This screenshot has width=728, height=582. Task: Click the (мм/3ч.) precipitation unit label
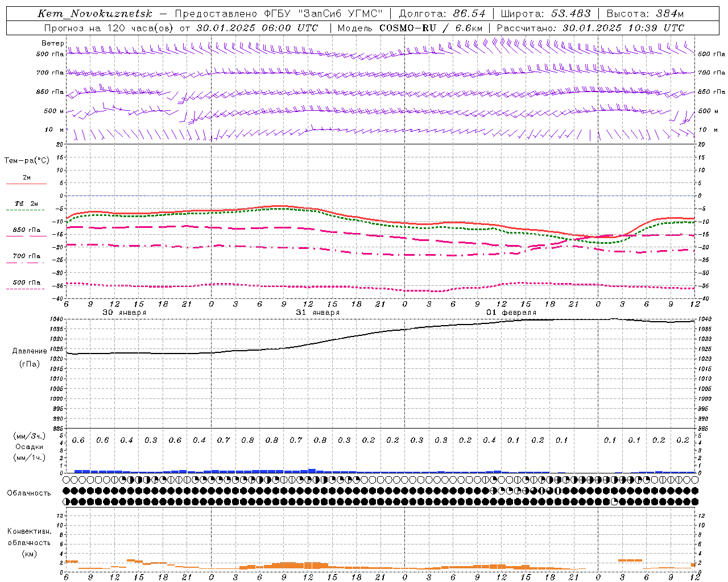click(x=30, y=436)
